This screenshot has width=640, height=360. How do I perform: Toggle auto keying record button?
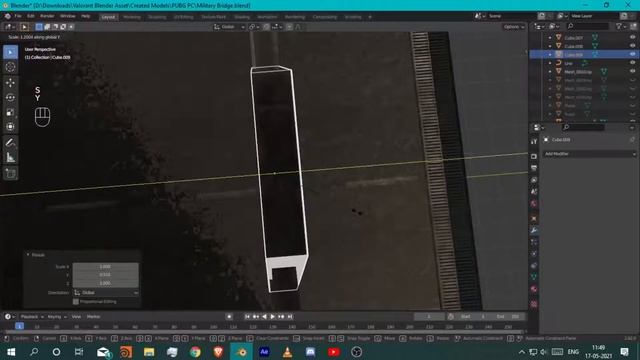pos(229,316)
